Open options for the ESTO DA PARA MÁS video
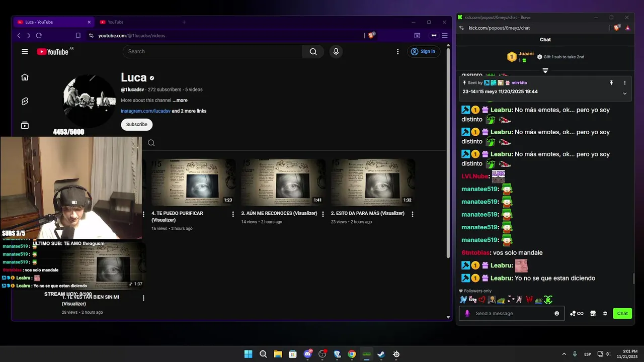The height and width of the screenshot is (362, 644). [413, 214]
